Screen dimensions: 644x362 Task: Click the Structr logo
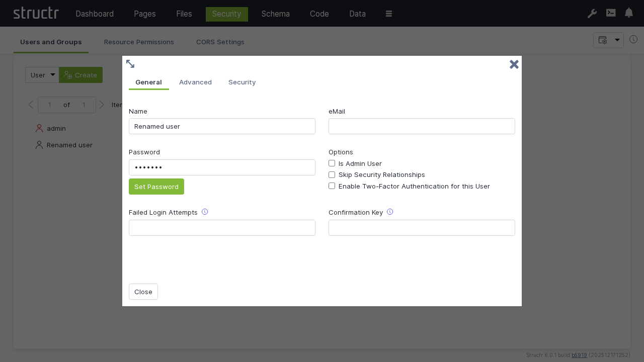coord(36,13)
